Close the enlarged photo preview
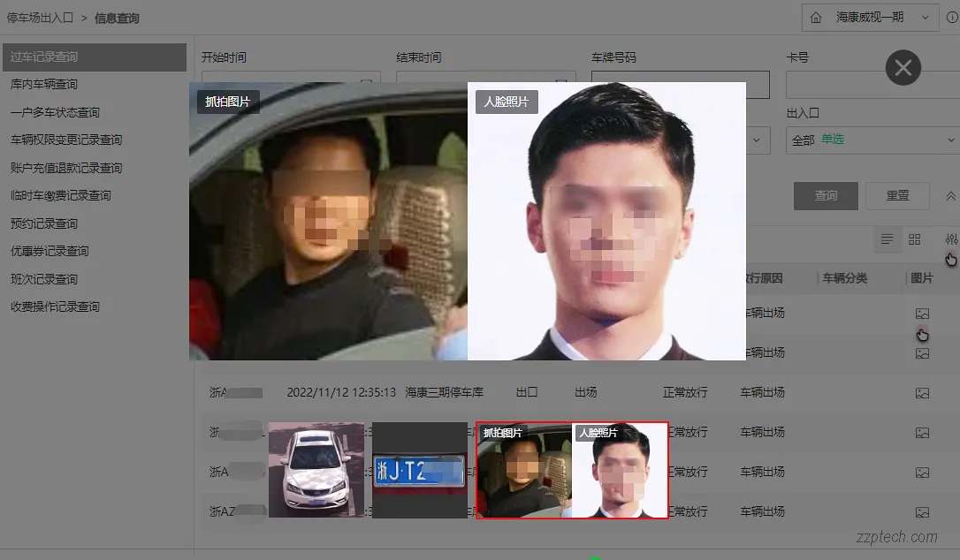Viewport: 960px width, 560px height. coord(903,67)
